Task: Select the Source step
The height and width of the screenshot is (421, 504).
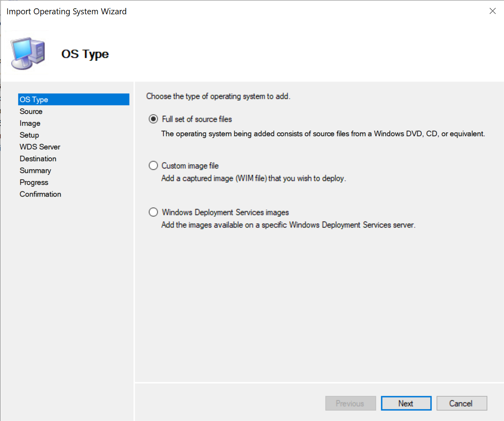Action: pos(31,111)
